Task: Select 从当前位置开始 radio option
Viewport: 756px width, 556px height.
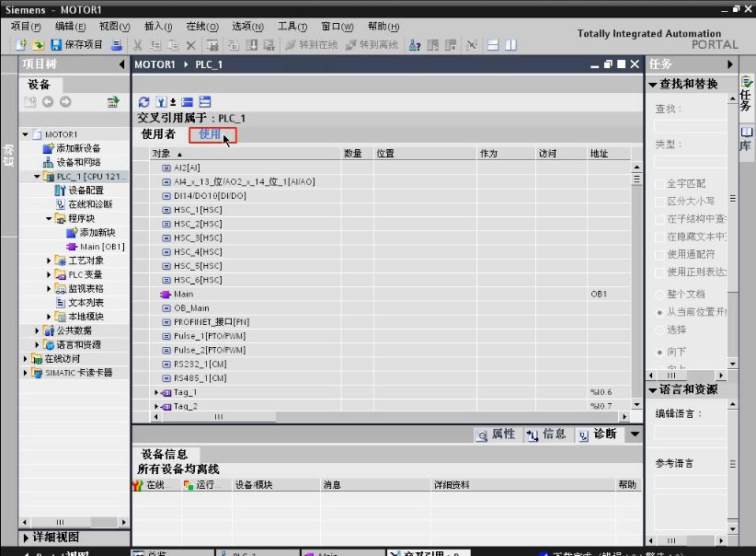Action: tap(659, 312)
